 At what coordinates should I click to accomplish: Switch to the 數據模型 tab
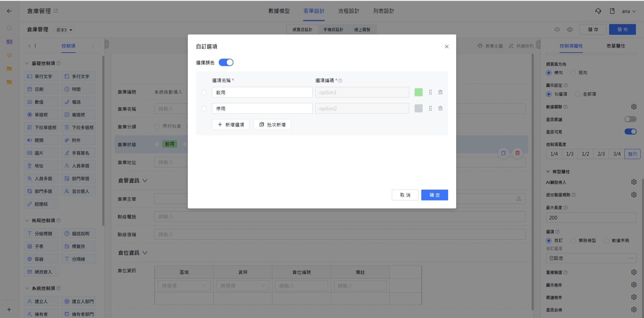279,11
